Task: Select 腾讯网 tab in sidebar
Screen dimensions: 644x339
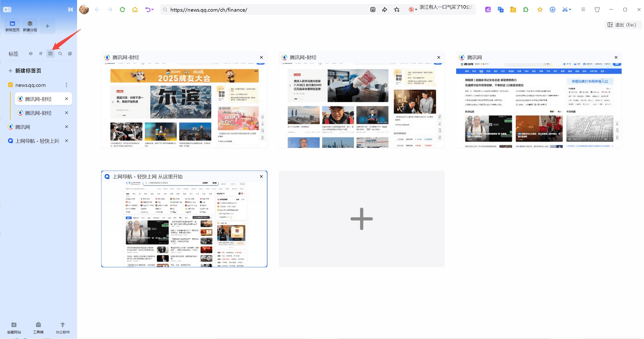Action: [23, 127]
